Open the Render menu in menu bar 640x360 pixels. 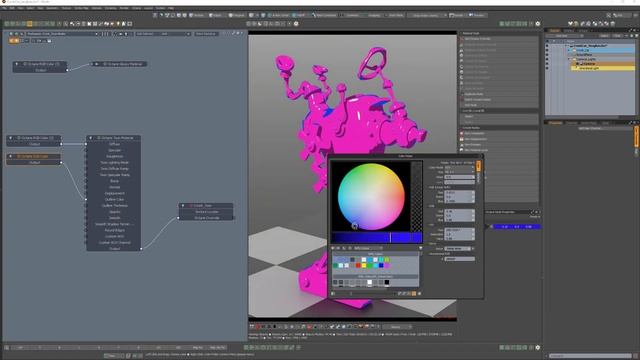tap(124, 8)
